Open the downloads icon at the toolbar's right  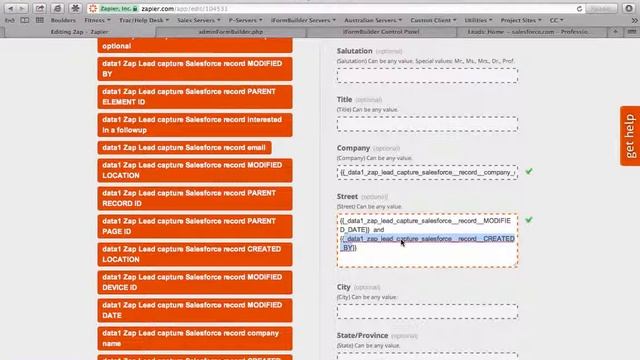(x=629, y=8)
